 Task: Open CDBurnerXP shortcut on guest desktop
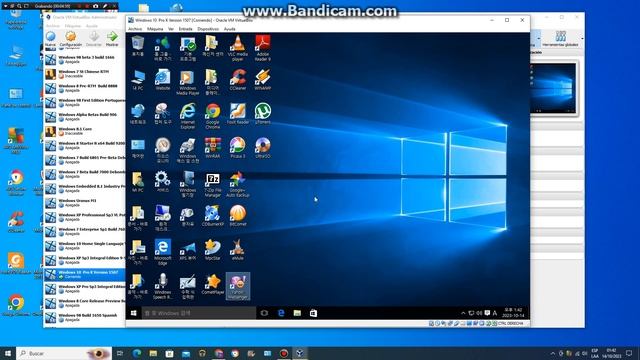pos(213,216)
